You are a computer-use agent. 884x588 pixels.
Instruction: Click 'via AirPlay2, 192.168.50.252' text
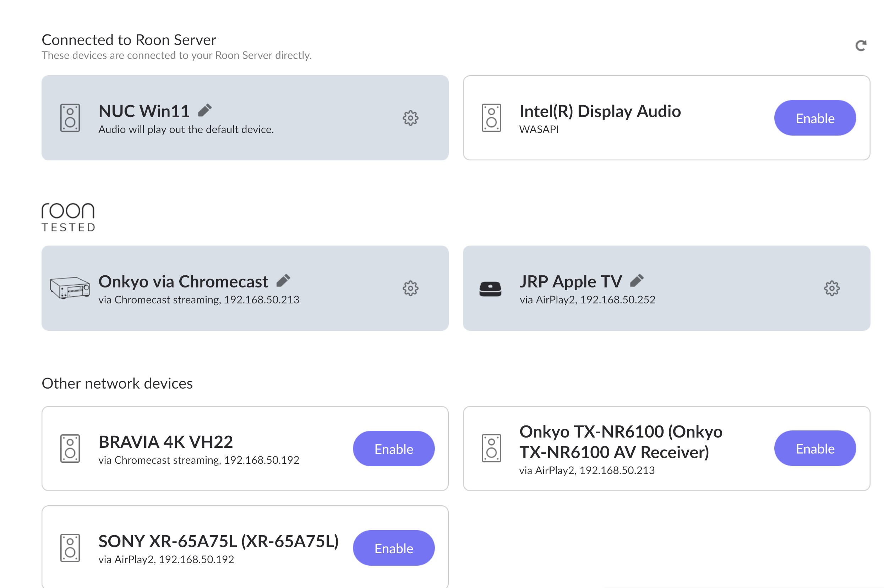tap(587, 300)
